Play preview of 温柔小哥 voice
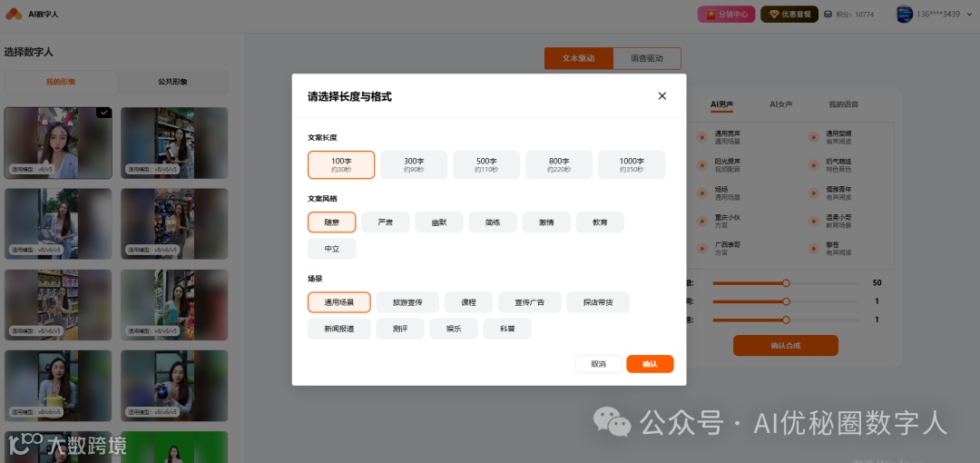Screen dimensions: 980x463 [x=814, y=221]
